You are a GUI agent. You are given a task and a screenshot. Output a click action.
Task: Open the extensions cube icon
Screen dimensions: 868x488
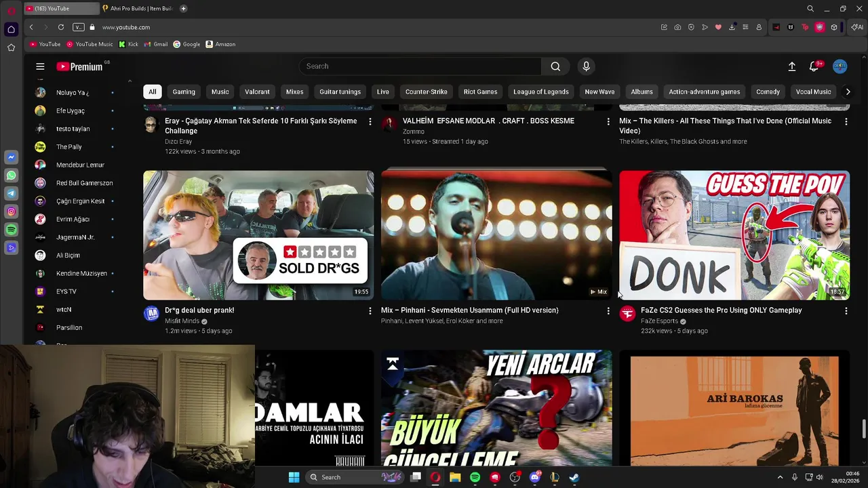point(834,27)
